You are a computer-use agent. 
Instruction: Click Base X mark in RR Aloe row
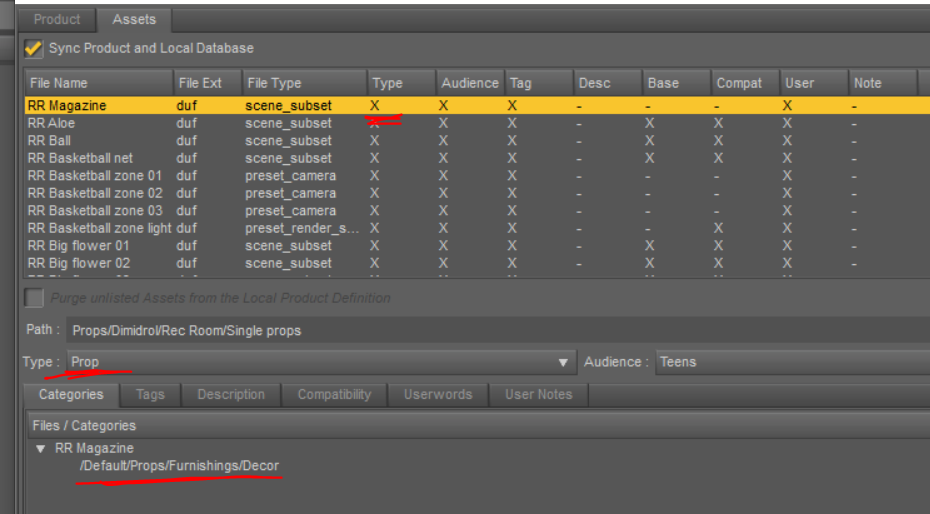[x=649, y=123]
